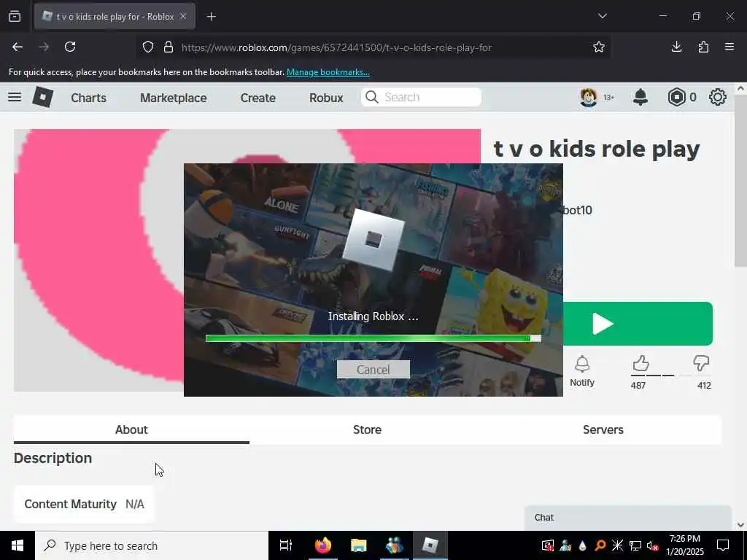Image resolution: width=747 pixels, height=560 pixels.
Task: Open the Firefox View icon
Action: (15, 16)
